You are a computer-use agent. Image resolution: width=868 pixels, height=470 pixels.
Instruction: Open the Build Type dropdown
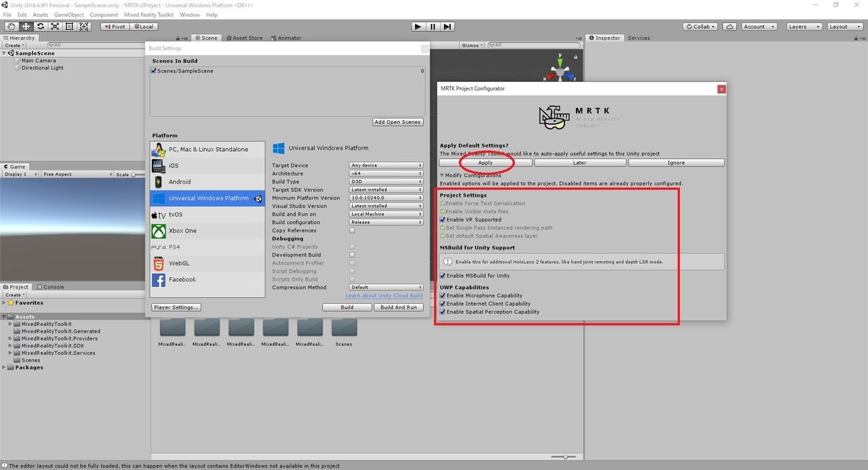[x=386, y=181]
